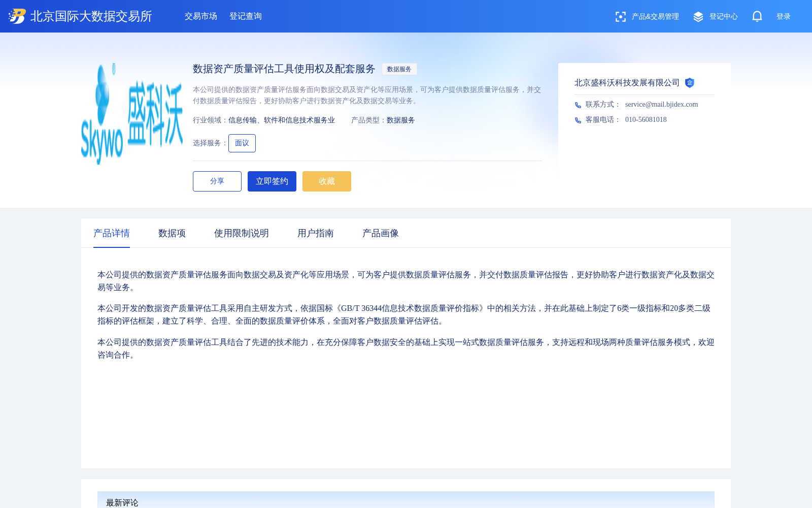Select the 面议 service option
This screenshot has height=508, width=812.
click(x=242, y=143)
